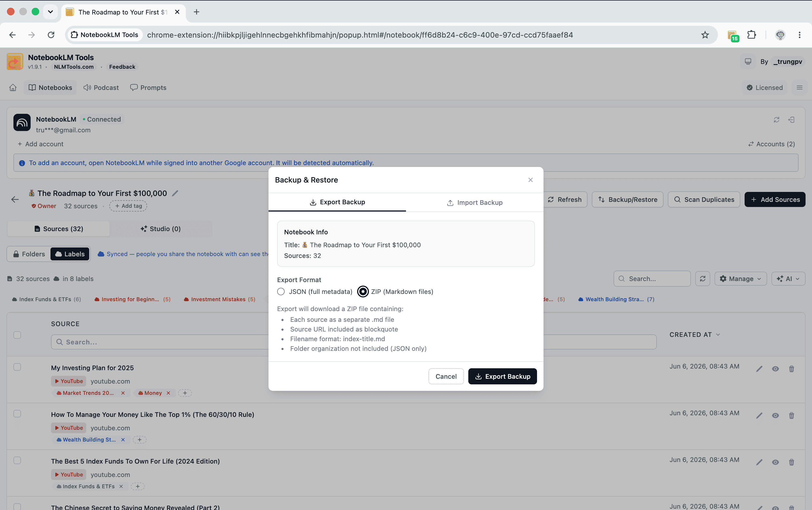The height and width of the screenshot is (510, 812).
Task: Click the Licensed badge
Action: (764, 88)
